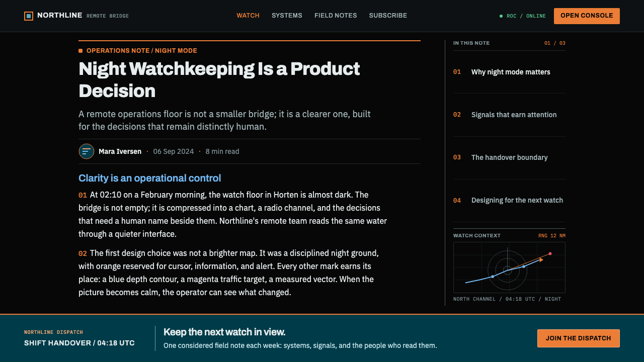
Task: Open the Watch nav item
Action: click(x=248, y=16)
